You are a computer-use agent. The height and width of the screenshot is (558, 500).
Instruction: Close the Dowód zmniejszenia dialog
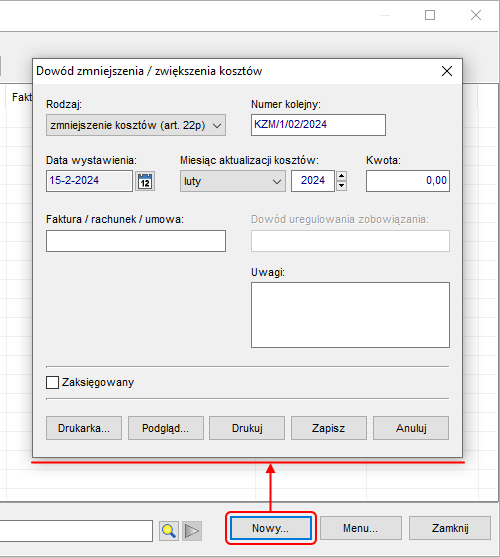point(447,71)
